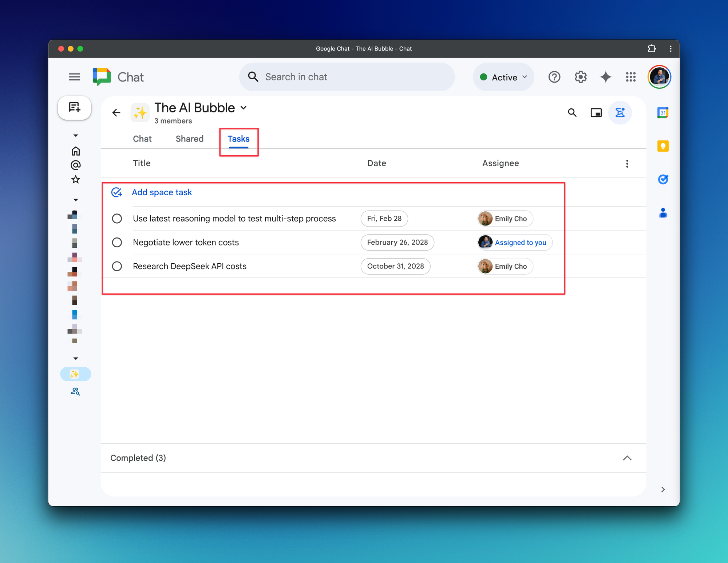Collapse the shortcuts section arrow
Image resolution: width=728 pixels, height=563 pixels.
tap(75, 136)
